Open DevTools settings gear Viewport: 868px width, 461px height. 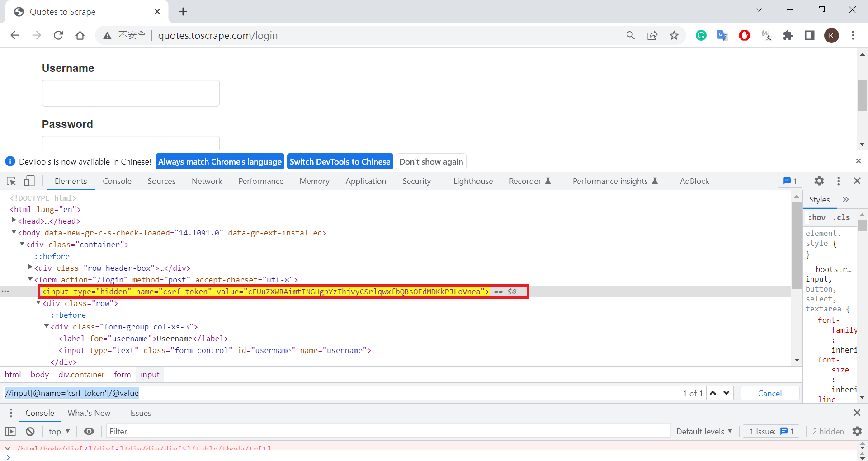819,181
